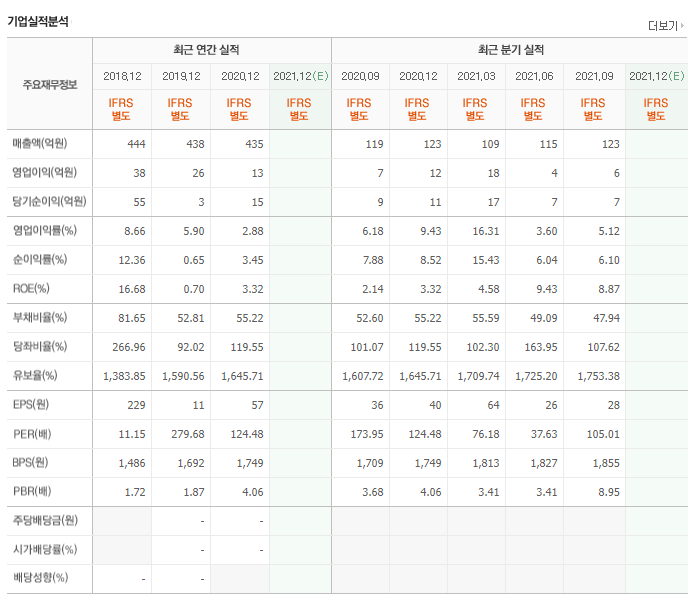Select the 1,753.38 reserve ratio value
The width and height of the screenshot is (691, 596).
598,376
